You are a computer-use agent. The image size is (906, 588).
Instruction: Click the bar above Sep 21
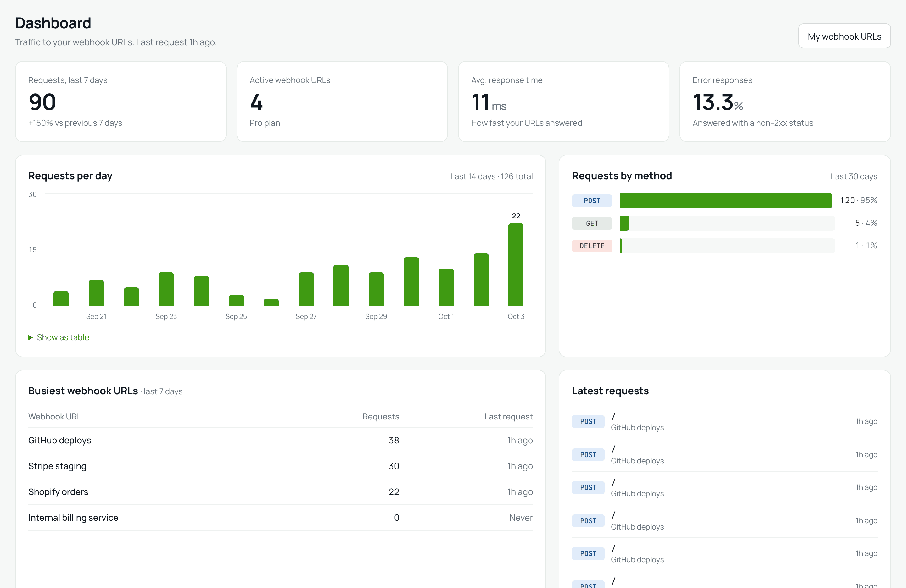tap(96, 293)
